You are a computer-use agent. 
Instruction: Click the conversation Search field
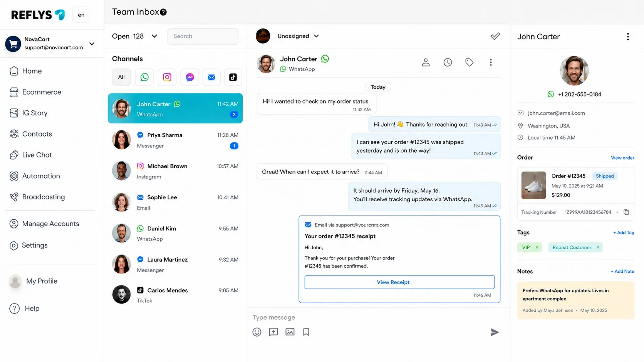tap(203, 36)
